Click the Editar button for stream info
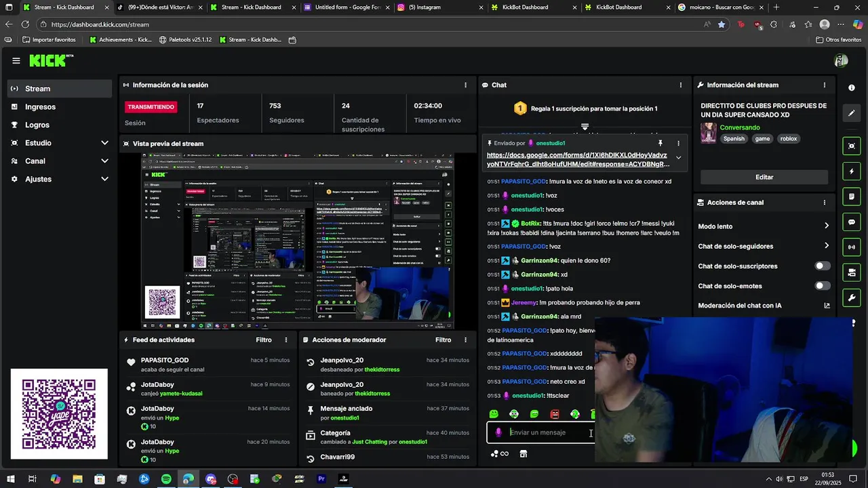Screen dimensions: 868x488 [x=764, y=177]
